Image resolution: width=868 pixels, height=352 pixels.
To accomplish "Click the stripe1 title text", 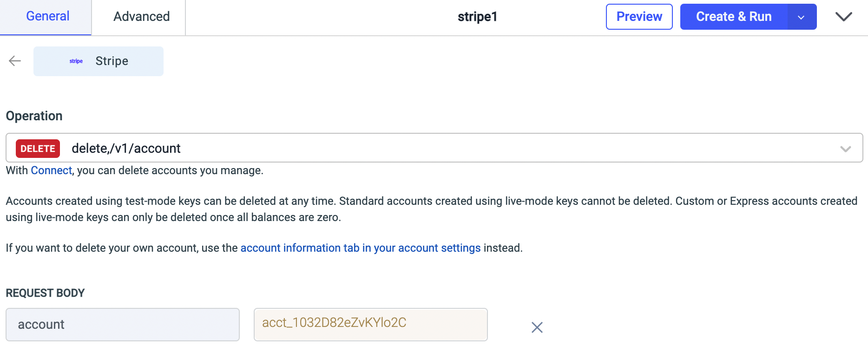I will tap(477, 17).
